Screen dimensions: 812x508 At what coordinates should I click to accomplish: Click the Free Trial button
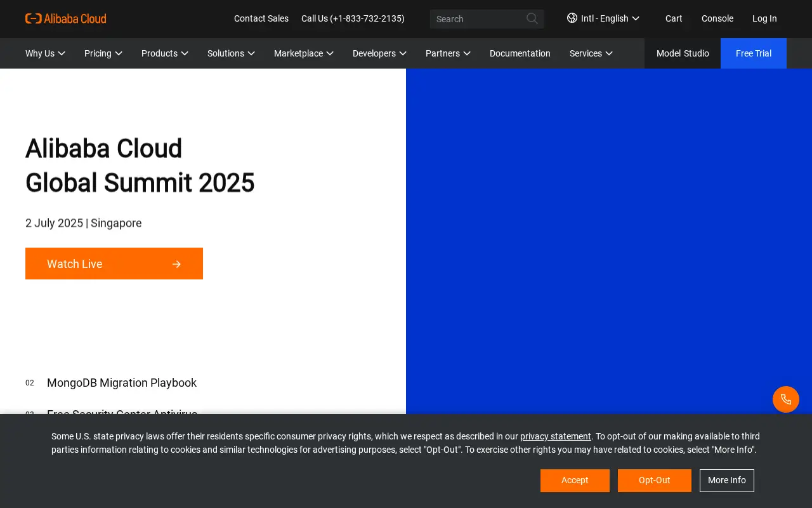coord(754,53)
